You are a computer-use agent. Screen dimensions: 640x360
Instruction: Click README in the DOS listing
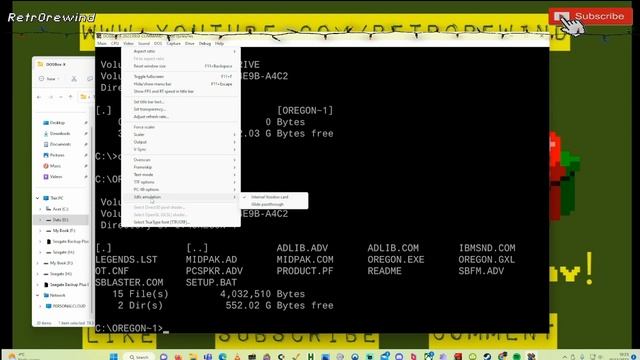point(384,271)
